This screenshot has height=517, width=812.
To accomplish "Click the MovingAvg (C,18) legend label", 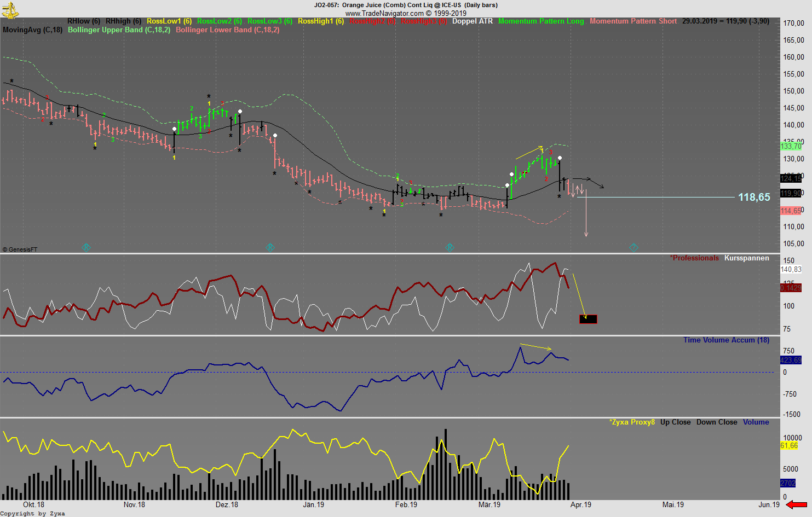I will 32,30.
